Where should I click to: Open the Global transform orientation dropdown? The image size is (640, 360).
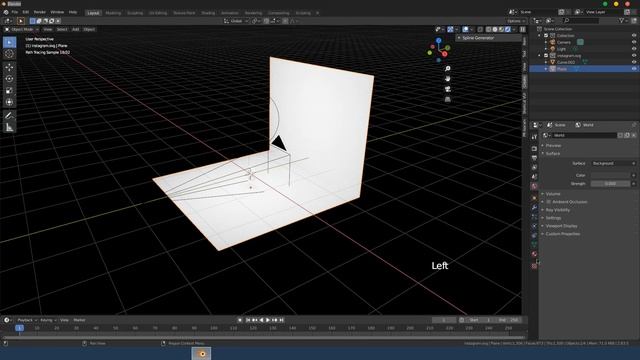tap(236, 21)
